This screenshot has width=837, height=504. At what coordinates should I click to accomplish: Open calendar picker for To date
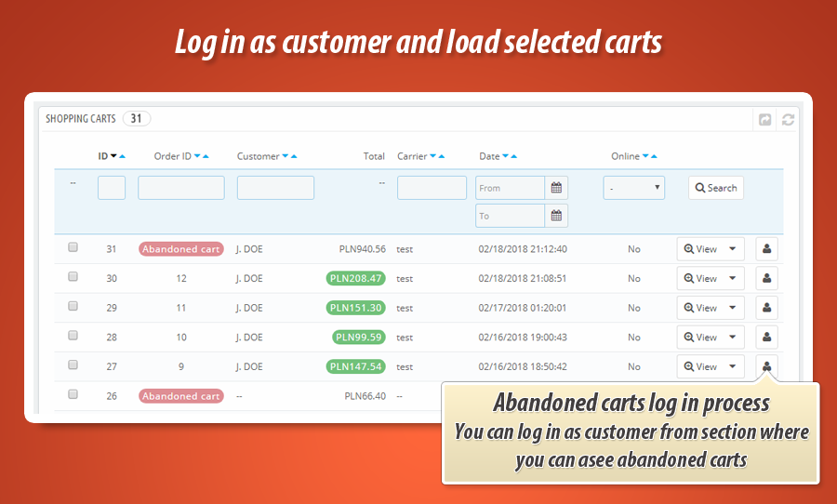click(x=556, y=216)
